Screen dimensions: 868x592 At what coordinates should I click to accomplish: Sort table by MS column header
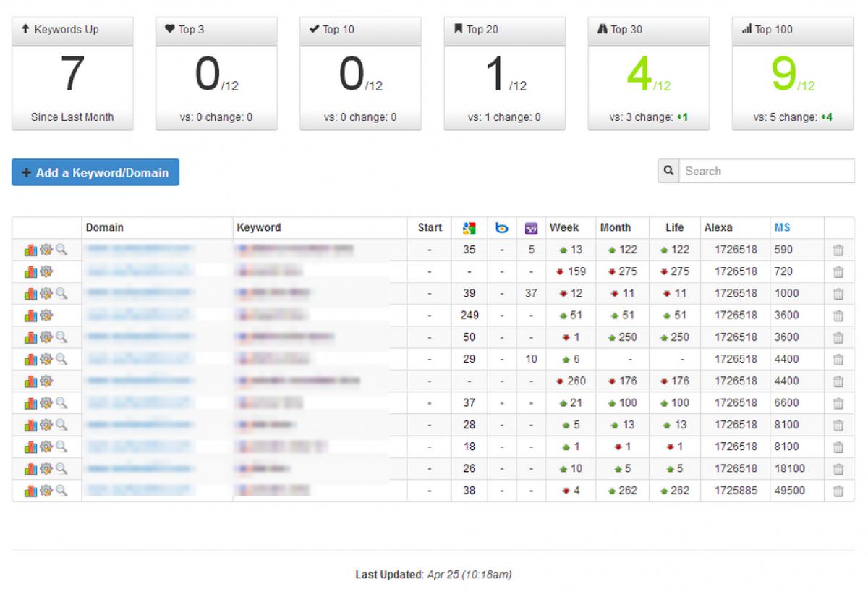point(782,227)
